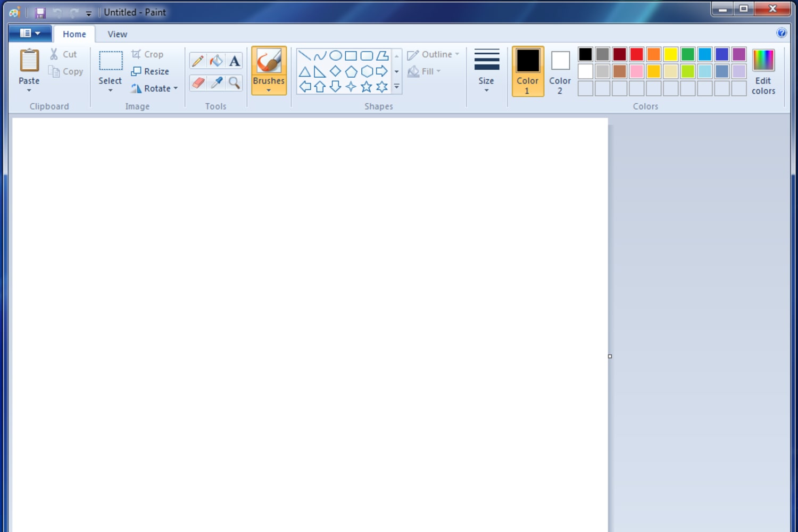Open Edit colors dialog
This screenshot has height=532, width=798.
click(763, 71)
